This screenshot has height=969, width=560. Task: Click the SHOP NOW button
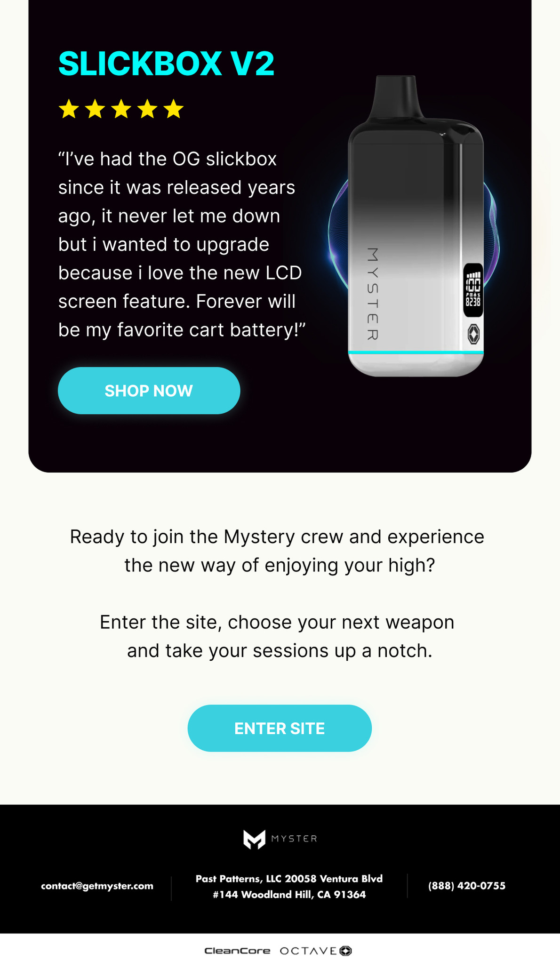[149, 391]
